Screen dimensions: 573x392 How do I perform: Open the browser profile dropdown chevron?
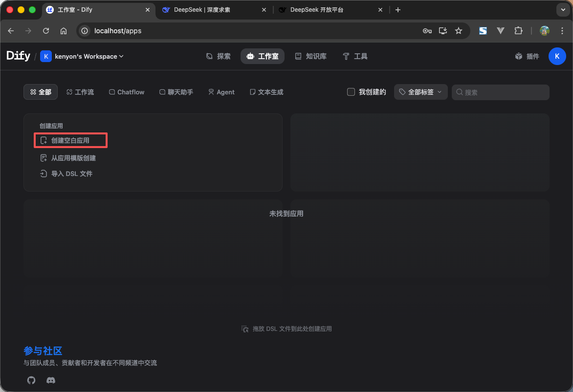(563, 9)
